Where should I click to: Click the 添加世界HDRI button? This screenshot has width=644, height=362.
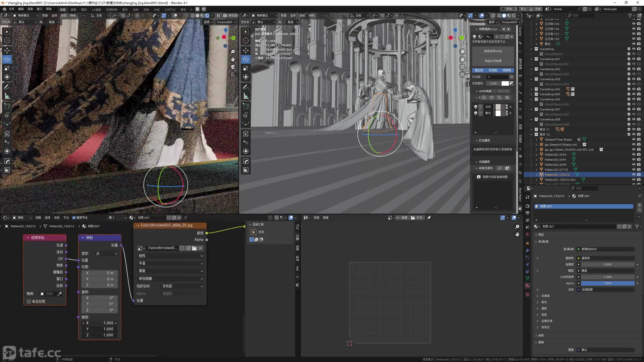click(x=493, y=51)
